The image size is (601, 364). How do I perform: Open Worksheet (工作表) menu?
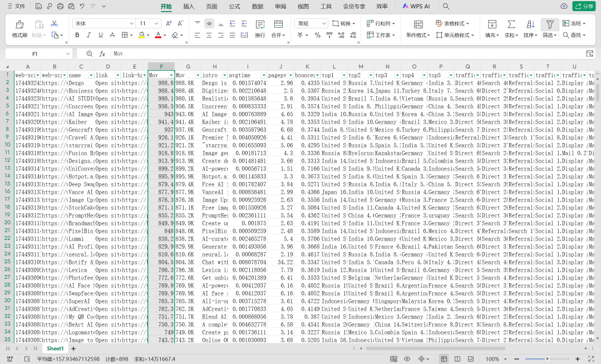point(381,35)
